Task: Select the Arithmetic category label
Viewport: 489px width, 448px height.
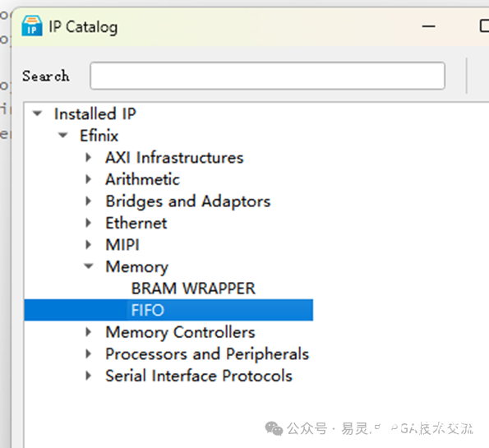Action: coord(142,179)
